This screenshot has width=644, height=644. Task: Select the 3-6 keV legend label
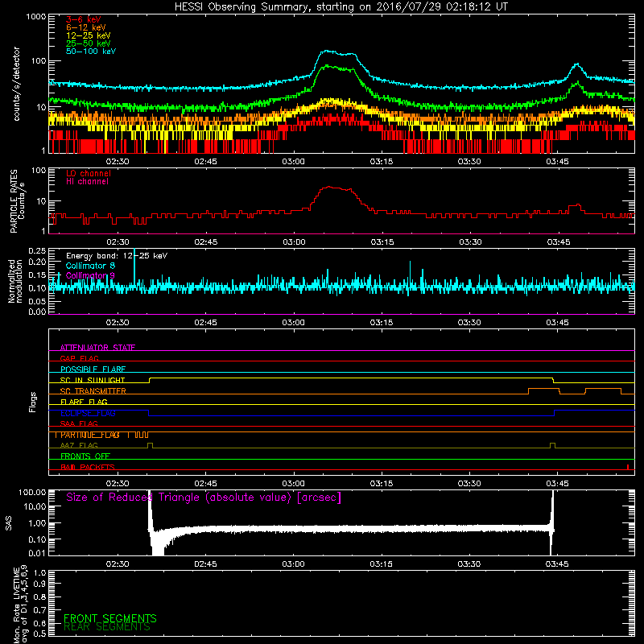tap(84, 19)
